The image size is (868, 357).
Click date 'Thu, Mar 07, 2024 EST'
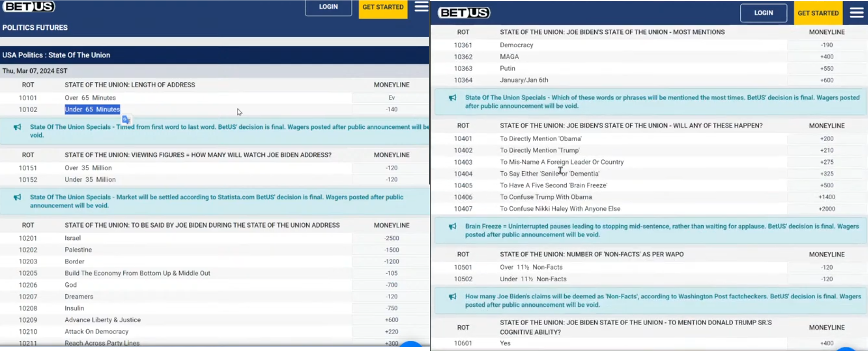click(x=35, y=71)
